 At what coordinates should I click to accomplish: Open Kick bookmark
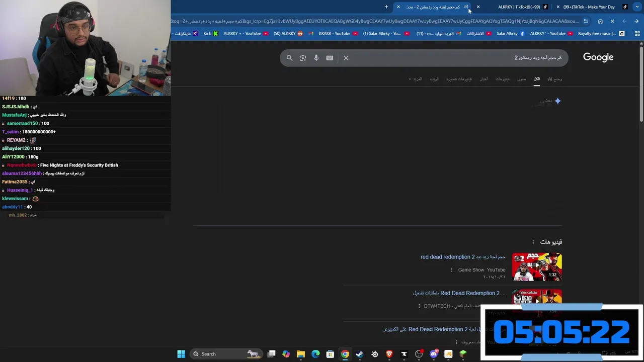pyautogui.click(x=211, y=34)
